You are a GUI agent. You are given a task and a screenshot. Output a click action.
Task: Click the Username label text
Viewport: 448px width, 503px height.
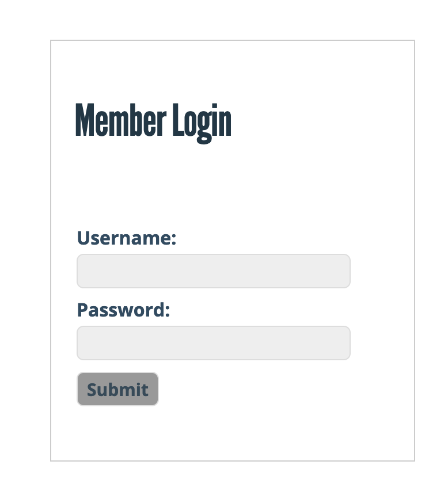[126, 238]
